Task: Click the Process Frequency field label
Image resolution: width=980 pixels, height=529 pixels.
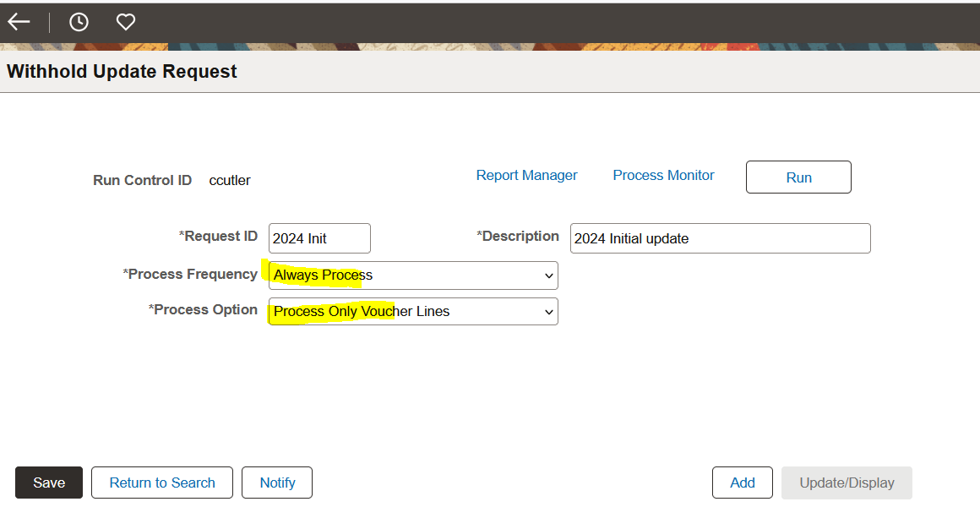Action: (191, 274)
